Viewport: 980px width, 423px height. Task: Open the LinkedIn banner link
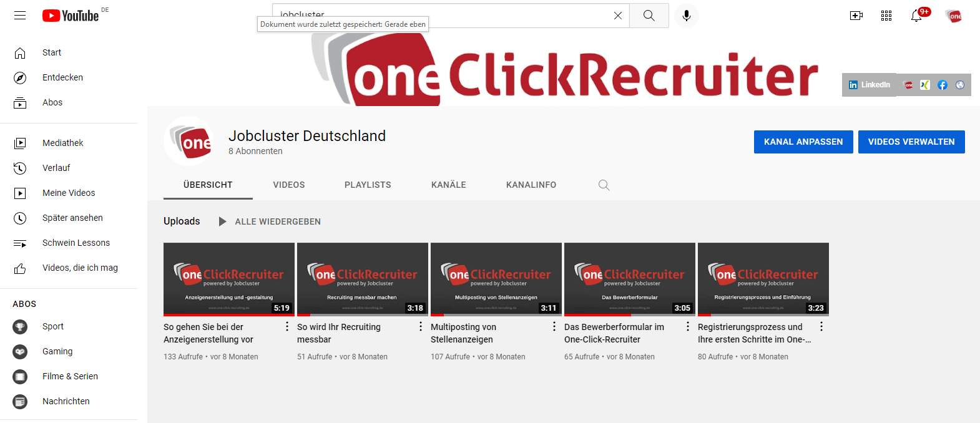tap(870, 85)
